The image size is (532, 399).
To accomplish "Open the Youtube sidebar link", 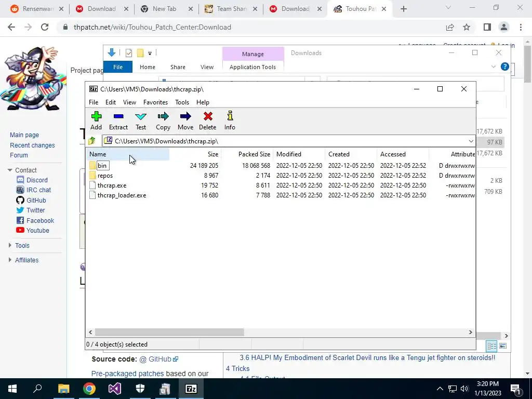I will click(x=37, y=230).
